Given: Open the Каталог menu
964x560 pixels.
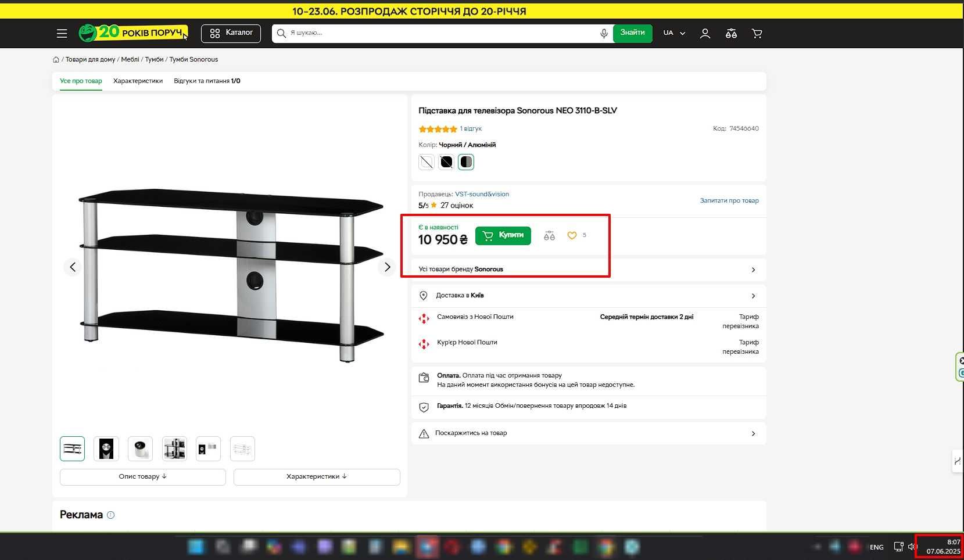Looking at the screenshot, I should [x=231, y=33].
